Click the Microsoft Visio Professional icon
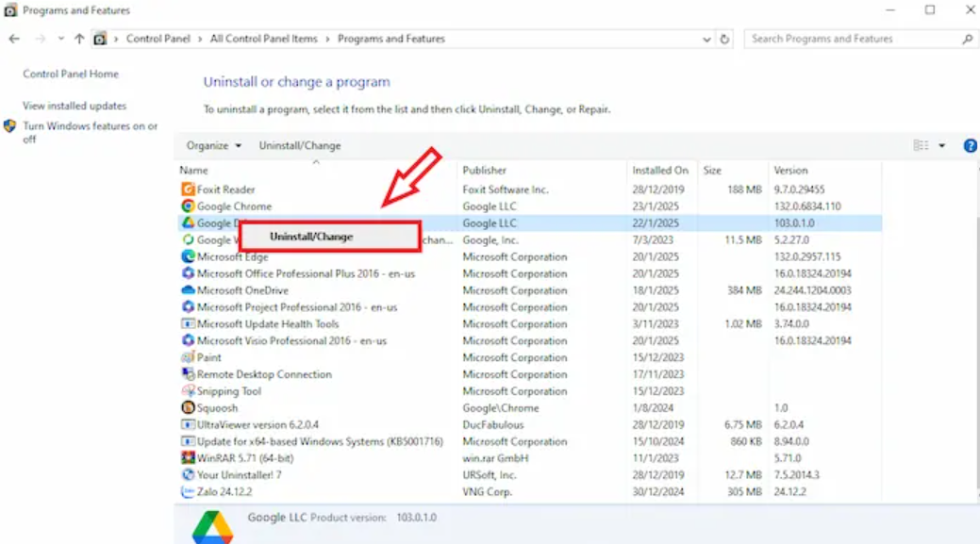 [x=188, y=341]
